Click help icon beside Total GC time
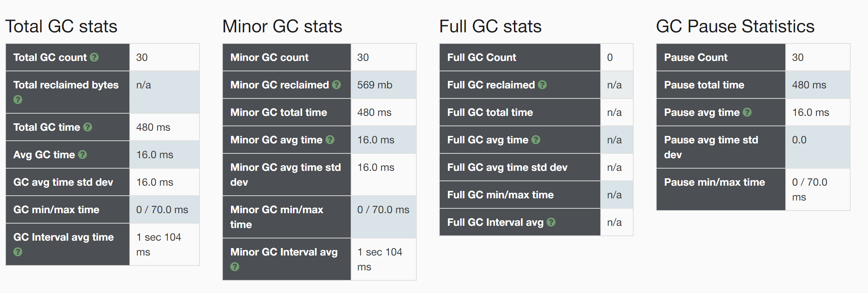This screenshot has width=868, height=293. (88, 127)
